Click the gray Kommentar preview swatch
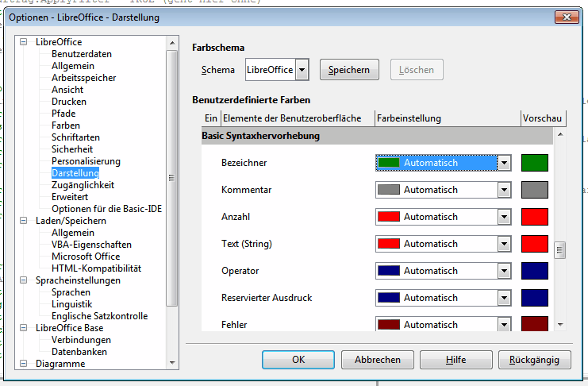588x386 pixels. pos(535,190)
